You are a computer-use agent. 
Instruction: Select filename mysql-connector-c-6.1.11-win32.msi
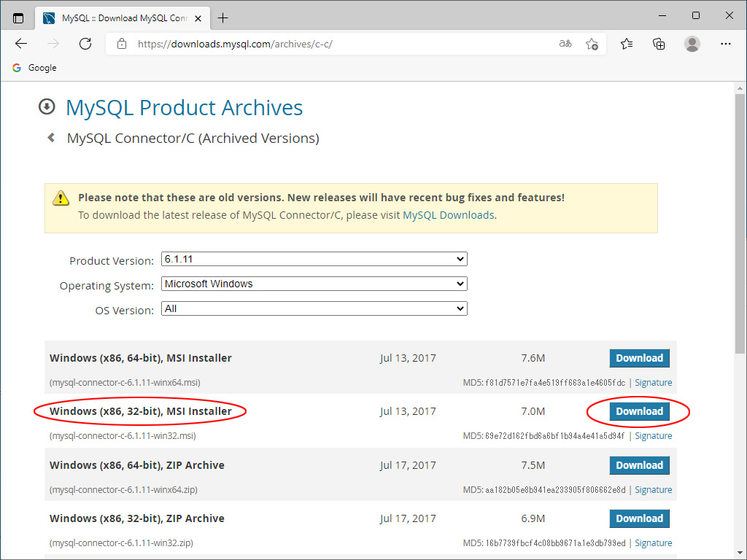123,436
